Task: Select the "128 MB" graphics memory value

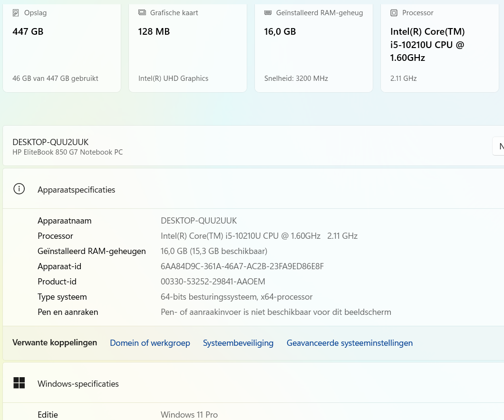Action: [154, 31]
